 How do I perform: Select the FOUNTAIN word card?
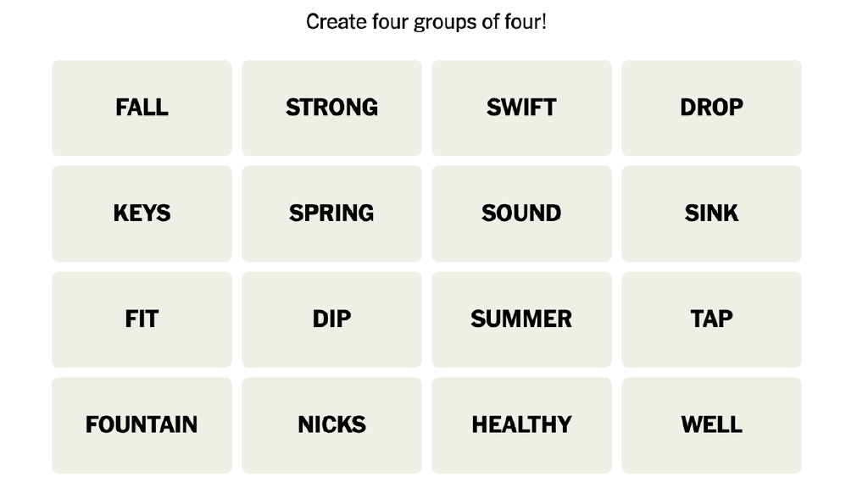click(x=142, y=425)
